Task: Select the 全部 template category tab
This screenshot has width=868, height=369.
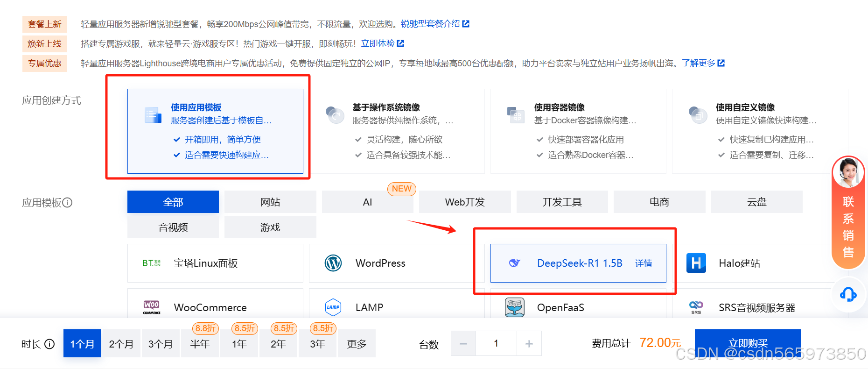Action: click(173, 202)
